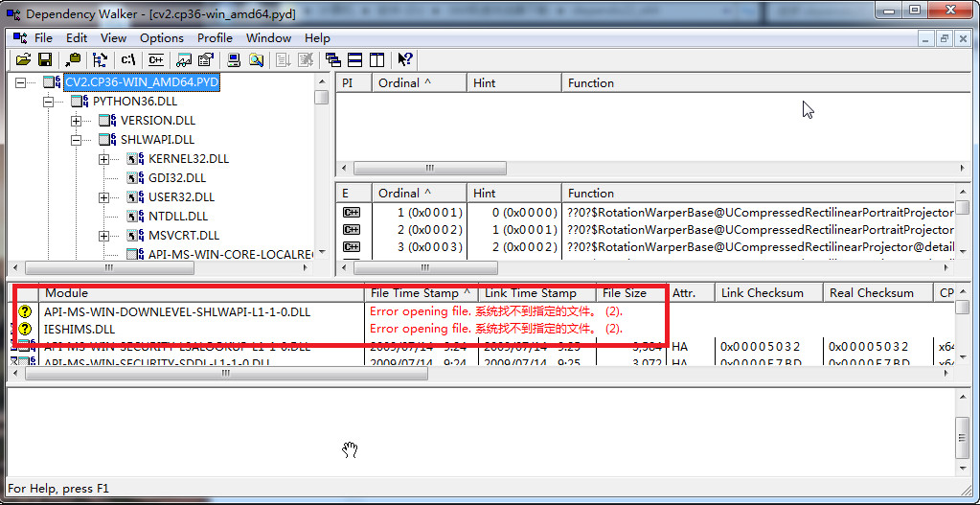
Task: Click the Dependency Walker title bar app icon
Action: click(13, 13)
